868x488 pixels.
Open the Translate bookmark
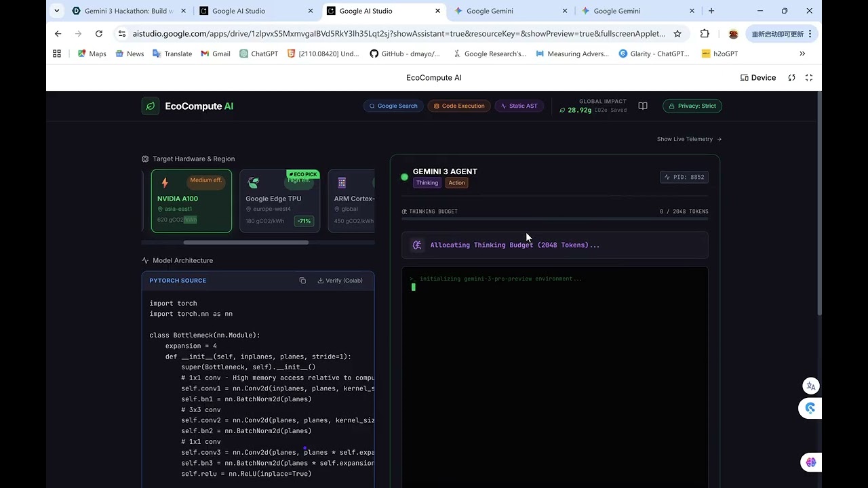pyautogui.click(x=172, y=54)
